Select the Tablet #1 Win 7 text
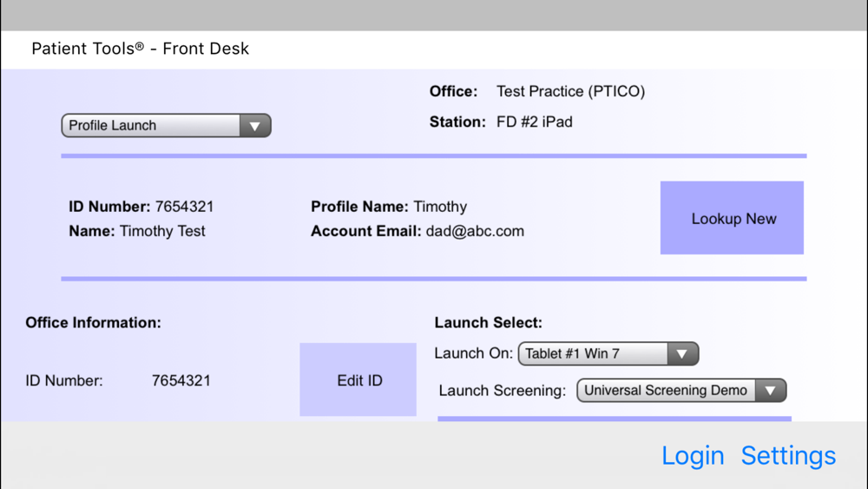Image resolution: width=868 pixels, height=489 pixels. tap(572, 354)
